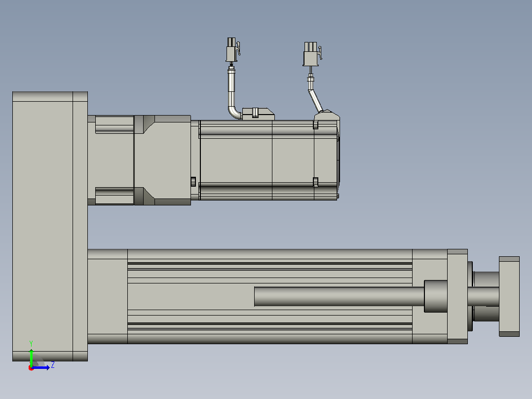Screen dimensions: 532x399
Task: Click the blue Z axis arrow of the triad
Action: point(41,367)
